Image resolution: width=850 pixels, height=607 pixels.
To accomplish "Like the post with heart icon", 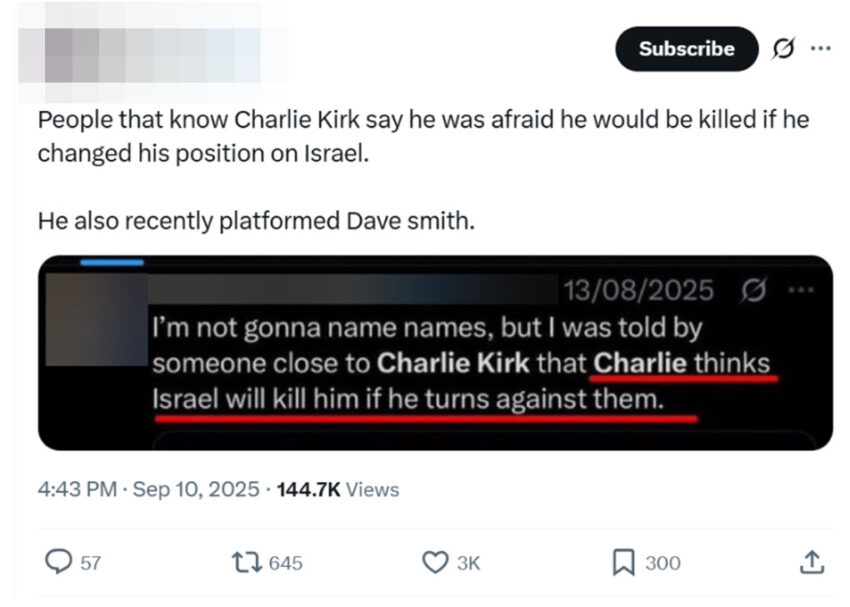I will 434,562.
